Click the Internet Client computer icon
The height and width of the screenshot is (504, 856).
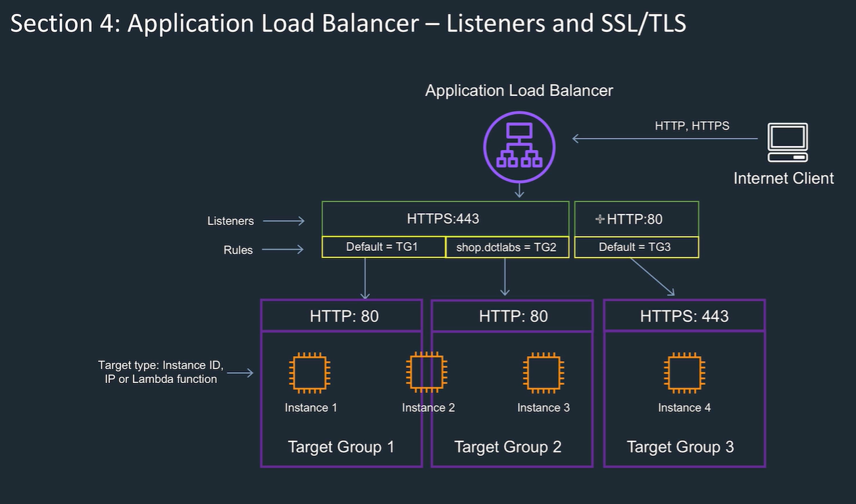point(788,143)
